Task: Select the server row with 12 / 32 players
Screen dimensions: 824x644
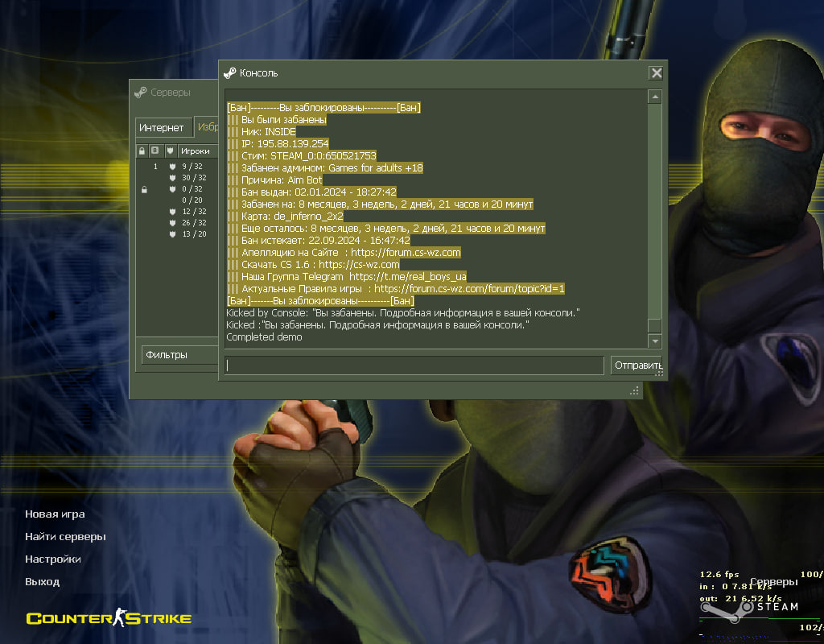Action: (x=177, y=212)
